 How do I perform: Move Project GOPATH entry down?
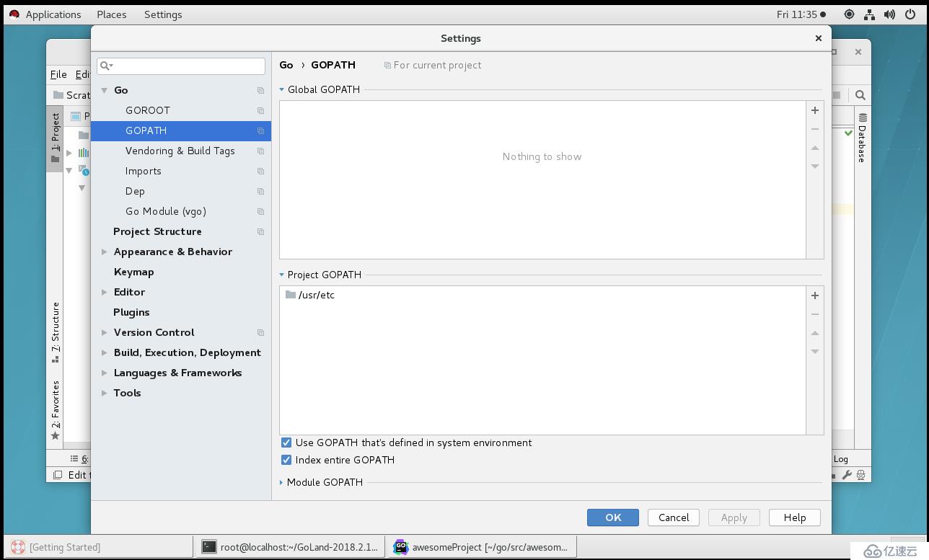(x=814, y=352)
